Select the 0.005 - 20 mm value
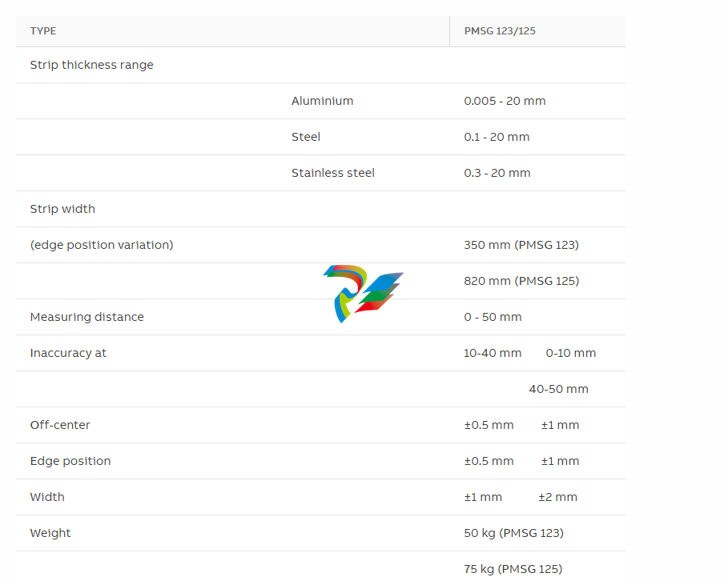This screenshot has height=581, width=728. coord(505,101)
